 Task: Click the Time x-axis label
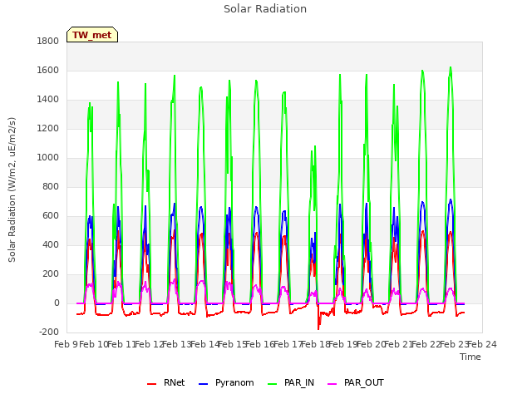470,357
